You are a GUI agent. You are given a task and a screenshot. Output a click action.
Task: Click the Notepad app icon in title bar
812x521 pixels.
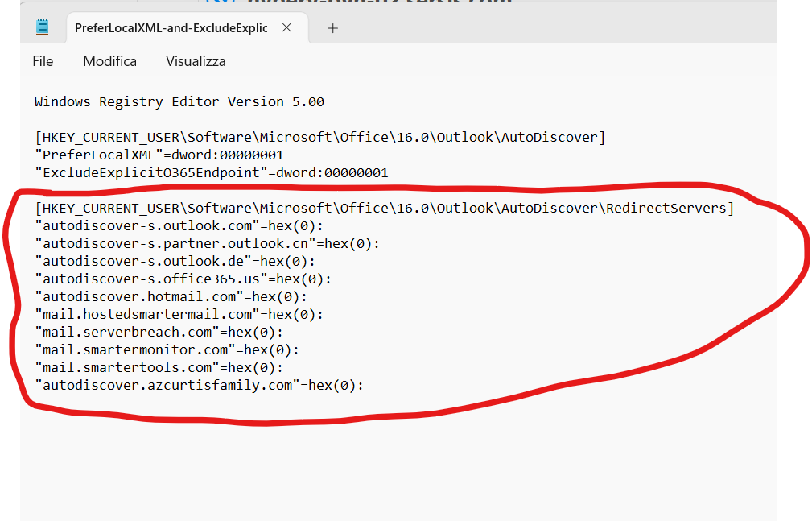click(x=43, y=28)
